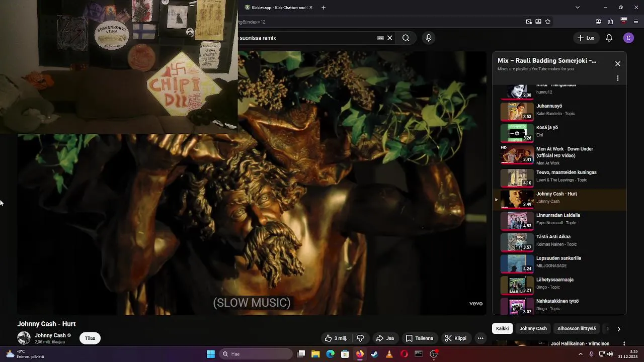Image resolution: width=644 pixels, height=362 pixels.
Task: Play Kesä ja yö by Eini
Action: coord(559,133)
